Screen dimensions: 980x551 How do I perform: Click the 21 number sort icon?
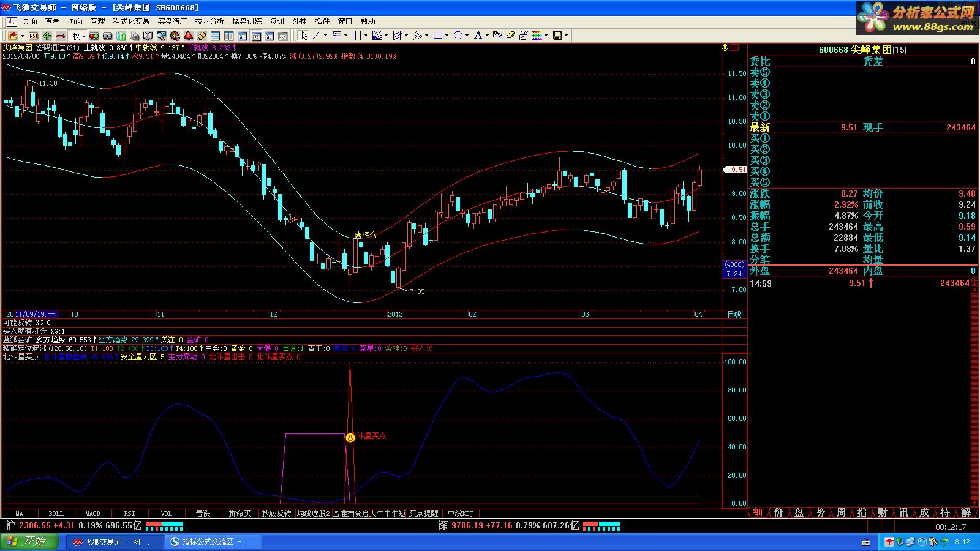coord(121,36)
